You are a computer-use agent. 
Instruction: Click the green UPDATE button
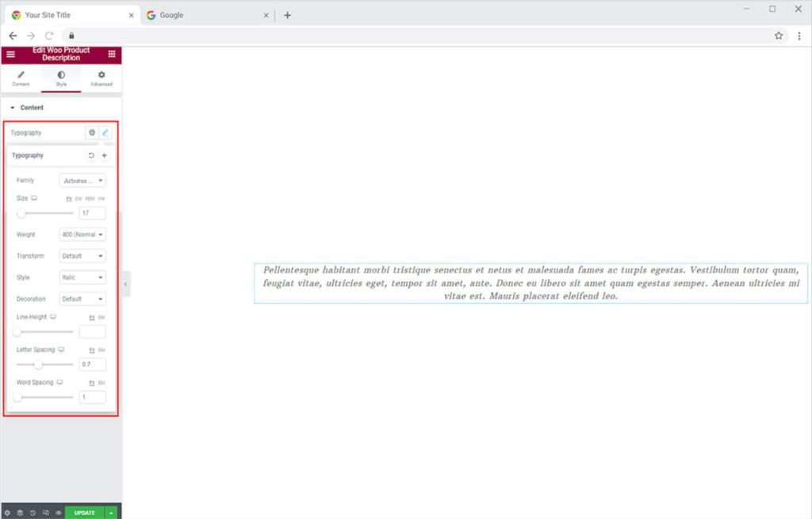84,513
